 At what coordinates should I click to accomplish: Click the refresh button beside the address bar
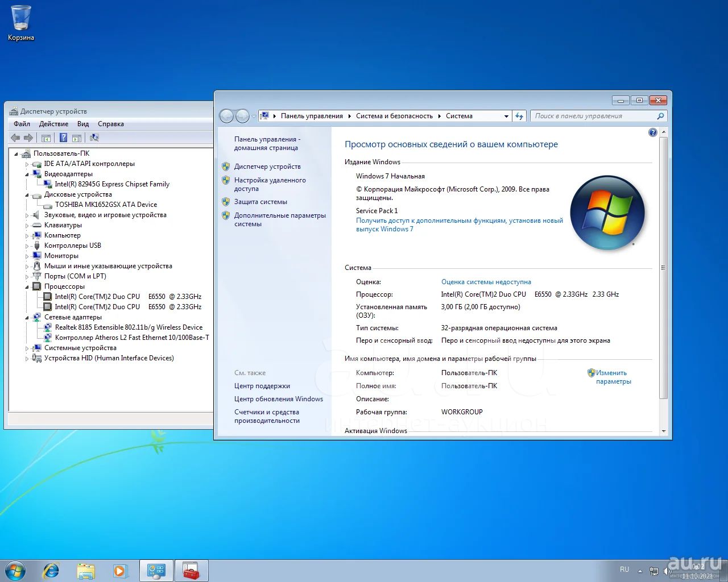tap(519, 116)
